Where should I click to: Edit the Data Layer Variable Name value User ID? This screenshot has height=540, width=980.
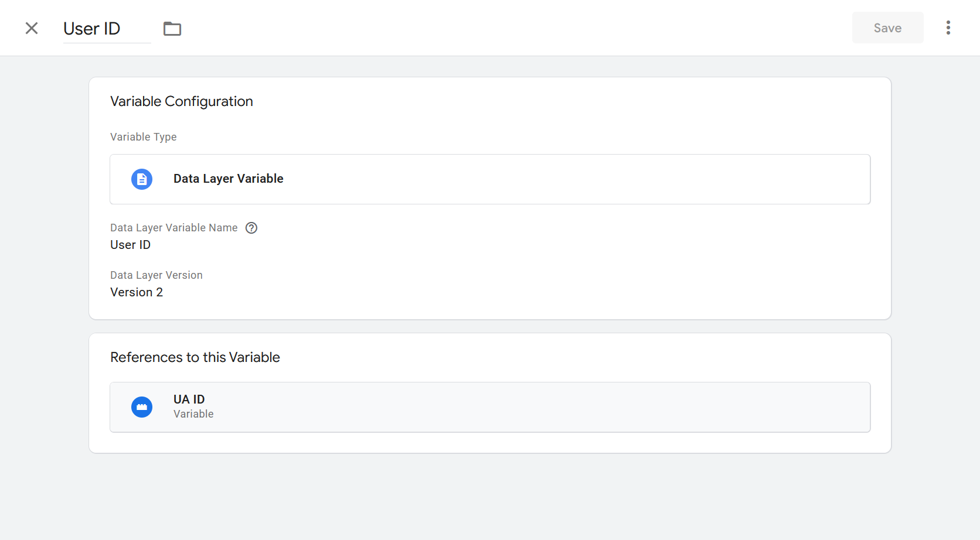click(131, 245)
